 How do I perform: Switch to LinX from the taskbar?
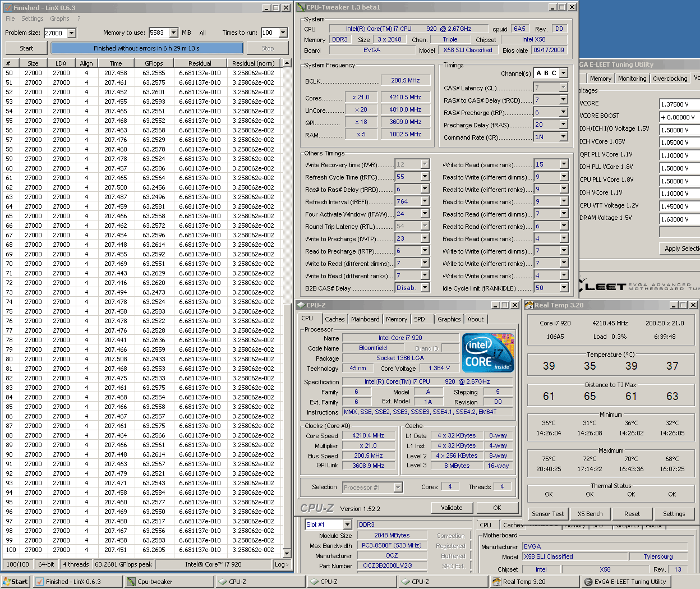tap(77, 582)
